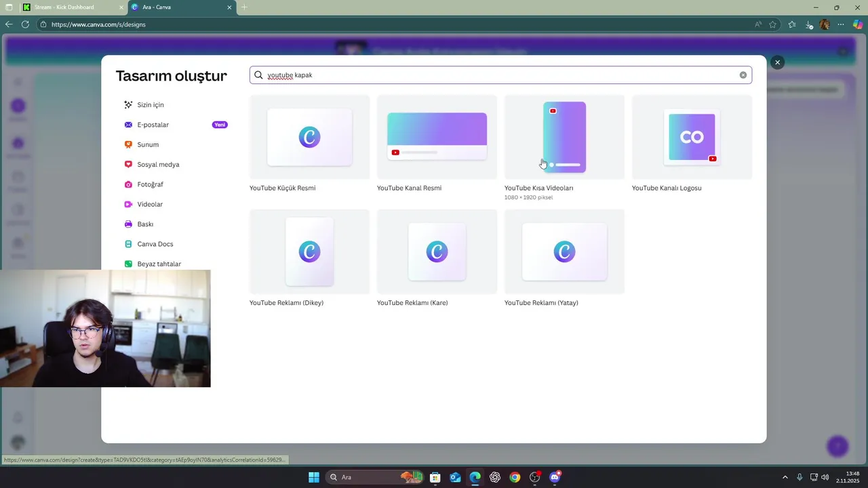
Task: Switch to the Stream - Kick Dashboard tab
Action: (x=64, y=7)
